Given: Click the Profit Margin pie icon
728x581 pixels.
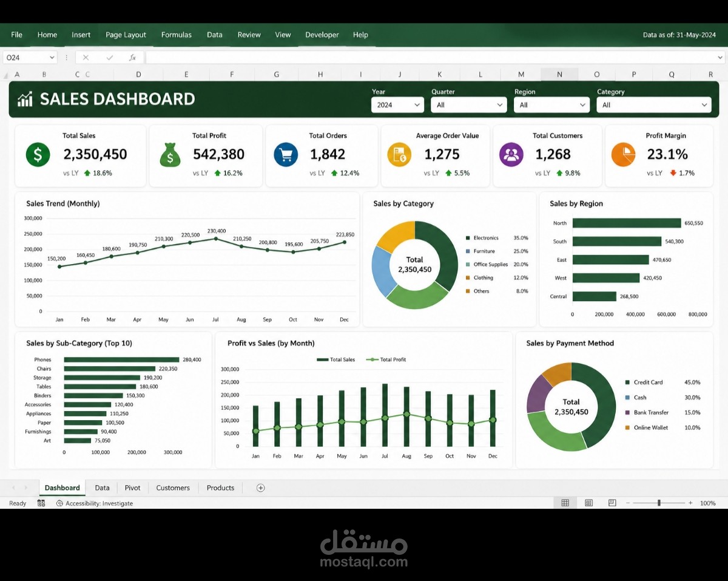Looking at the screenshot, I should (x=623, y=154).
